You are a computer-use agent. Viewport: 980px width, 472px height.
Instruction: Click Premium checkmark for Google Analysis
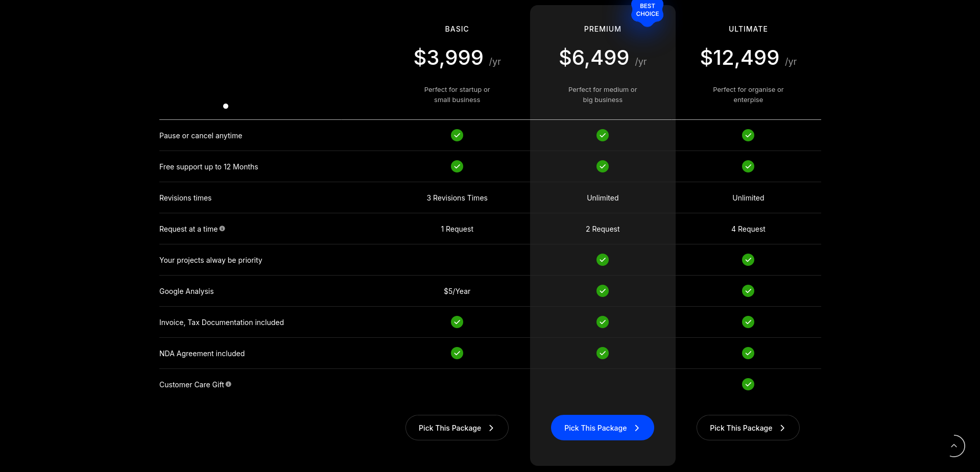(x=603, y=291)
